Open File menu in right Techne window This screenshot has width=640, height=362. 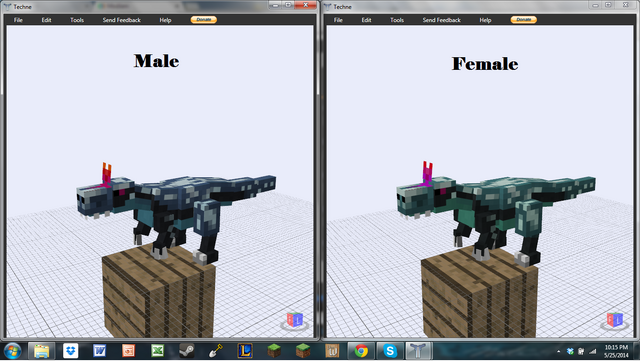338,20
